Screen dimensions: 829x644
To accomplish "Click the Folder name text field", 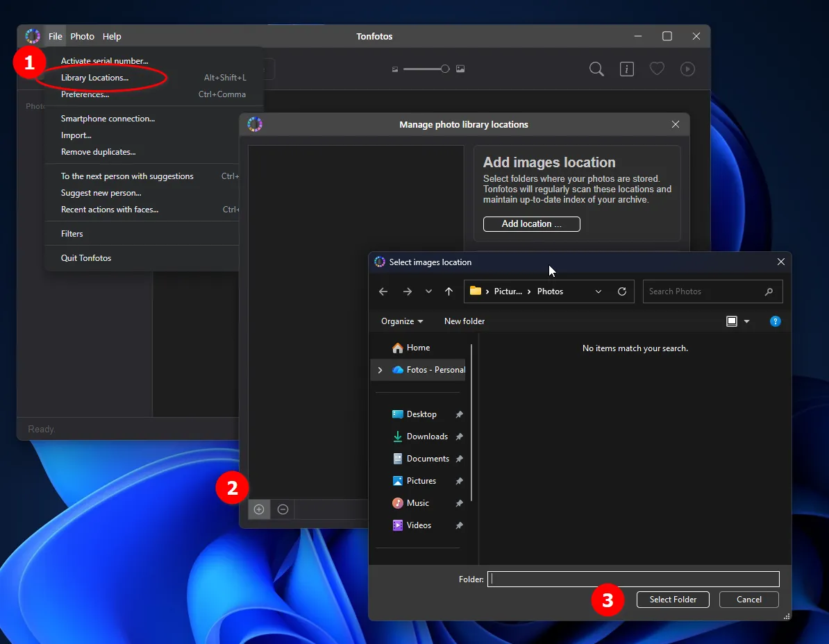I will coord(633,579).
